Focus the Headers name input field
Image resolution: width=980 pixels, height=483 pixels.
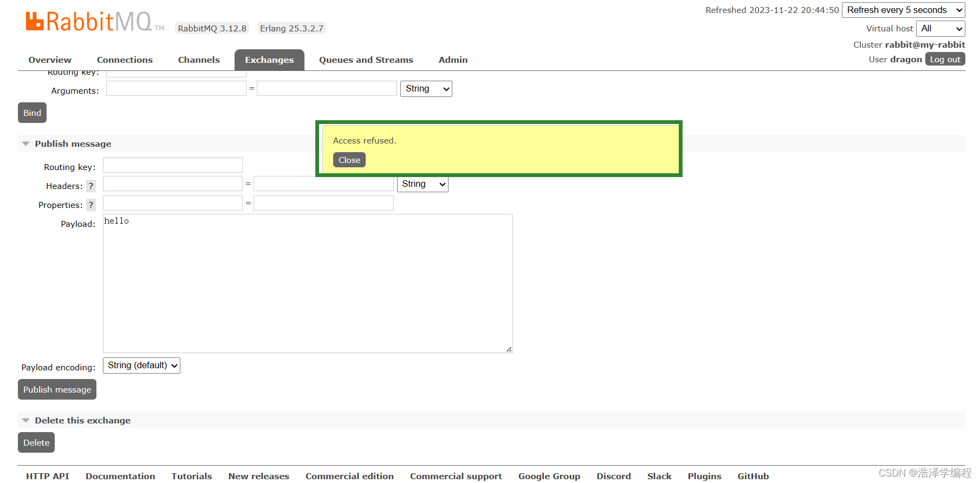tap(173, 184)
